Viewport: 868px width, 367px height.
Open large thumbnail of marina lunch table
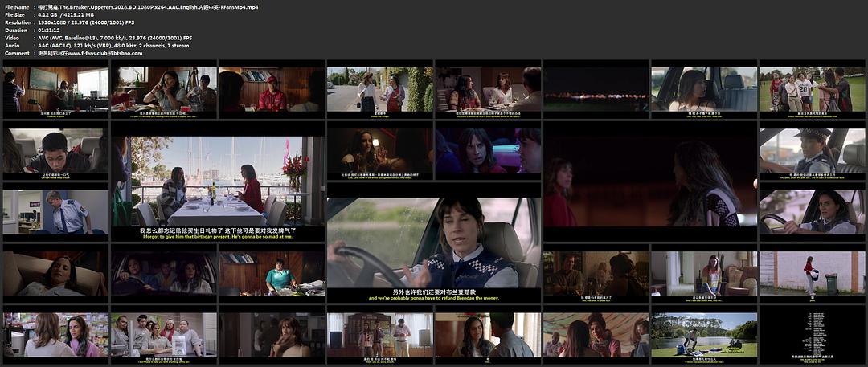point(218,181)
